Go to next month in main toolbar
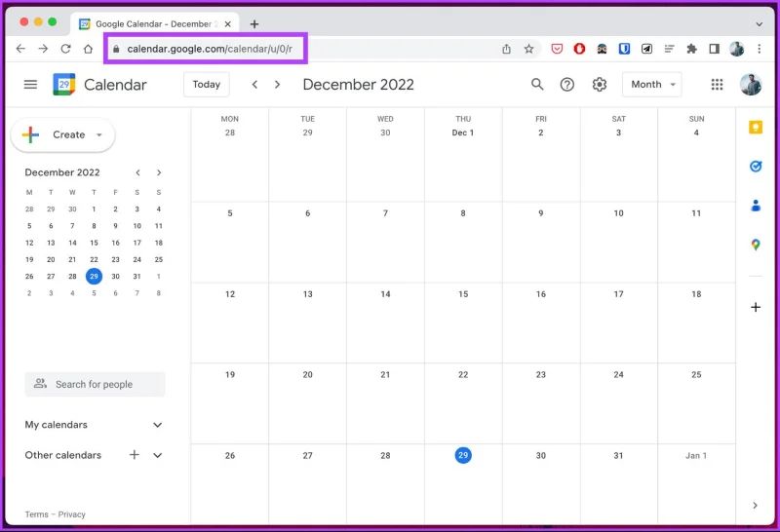 278,85
